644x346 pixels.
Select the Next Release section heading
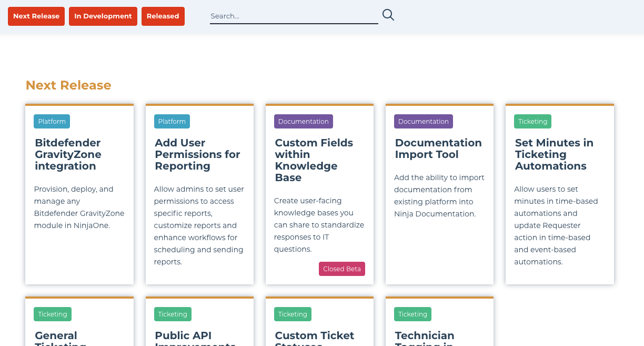point(68,85)
